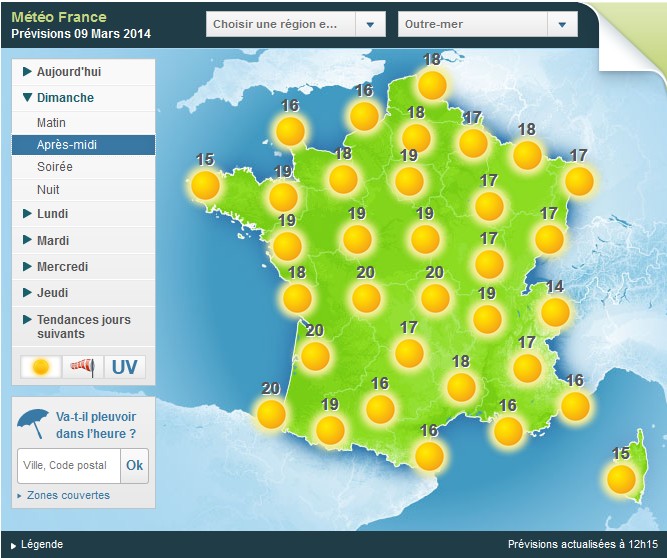Click Brittany's 15 degree sun icon

coord(205,185)
